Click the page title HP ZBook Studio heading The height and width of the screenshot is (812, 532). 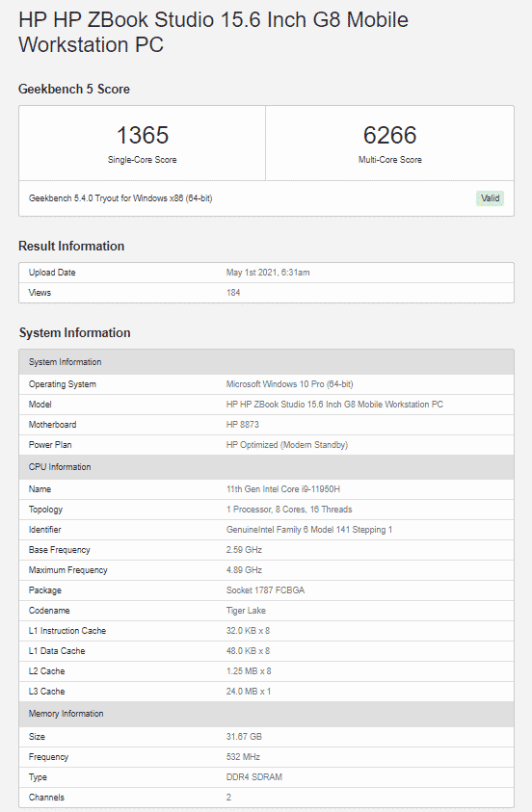[x=213, y=32]
